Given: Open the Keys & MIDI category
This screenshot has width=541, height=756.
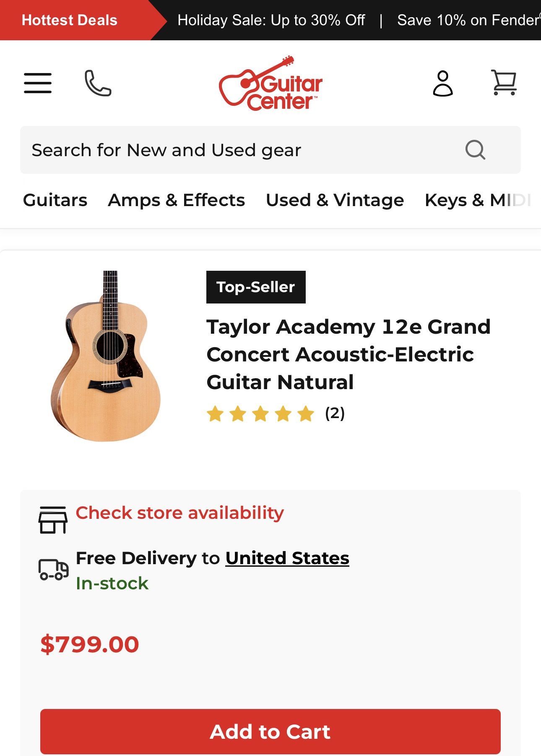Looking at the screenshot, I should click(477, 200).
